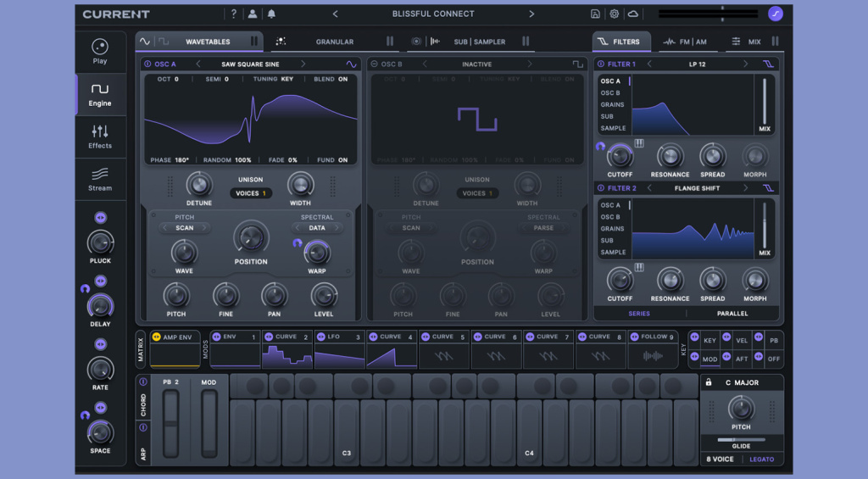Screen dimensions: 868x479
Task: Click the save preset disk icon
Action: tap(595, 14)
